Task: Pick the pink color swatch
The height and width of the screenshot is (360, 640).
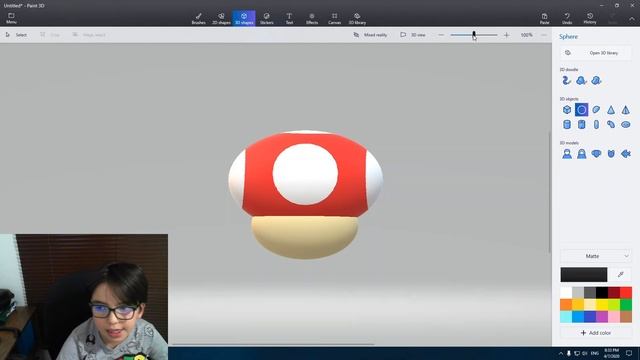Action: 614,316
